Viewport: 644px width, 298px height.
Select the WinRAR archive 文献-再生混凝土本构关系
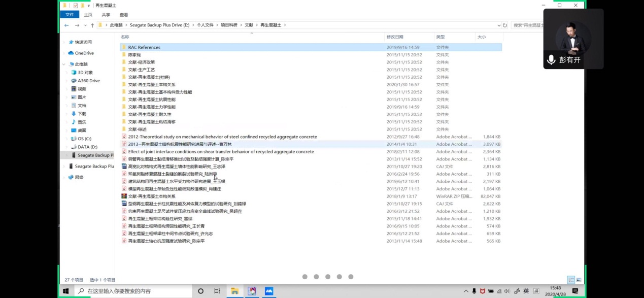click(x=151, y=196)
